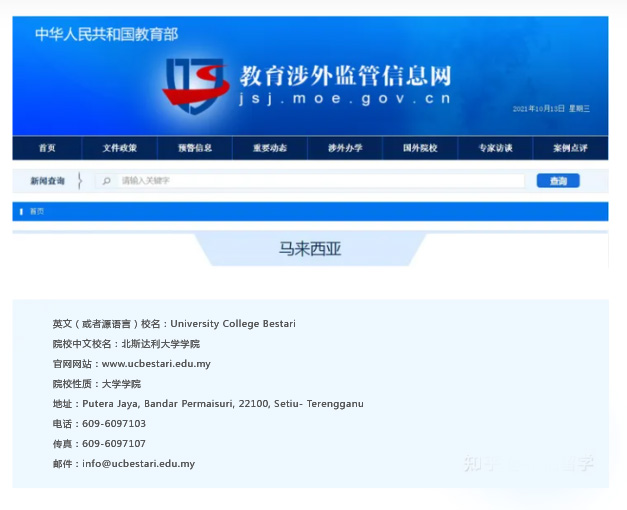Click the 首页 breadcrumb link
This screenshot has width=627, height=510.
37,211
